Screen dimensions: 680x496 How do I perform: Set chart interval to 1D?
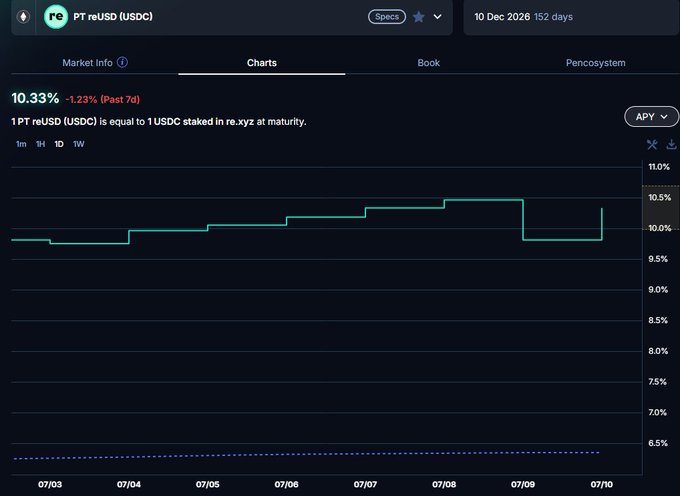(59, 144)
